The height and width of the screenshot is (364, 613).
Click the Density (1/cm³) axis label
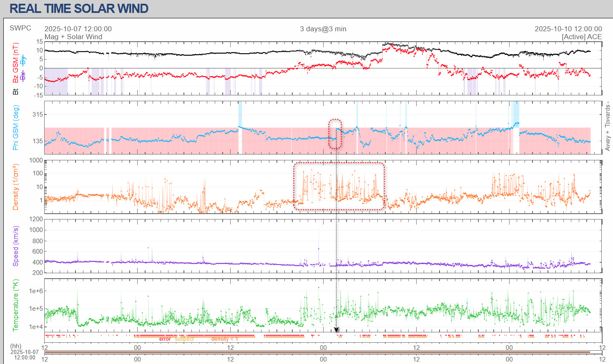pos(15,187)
